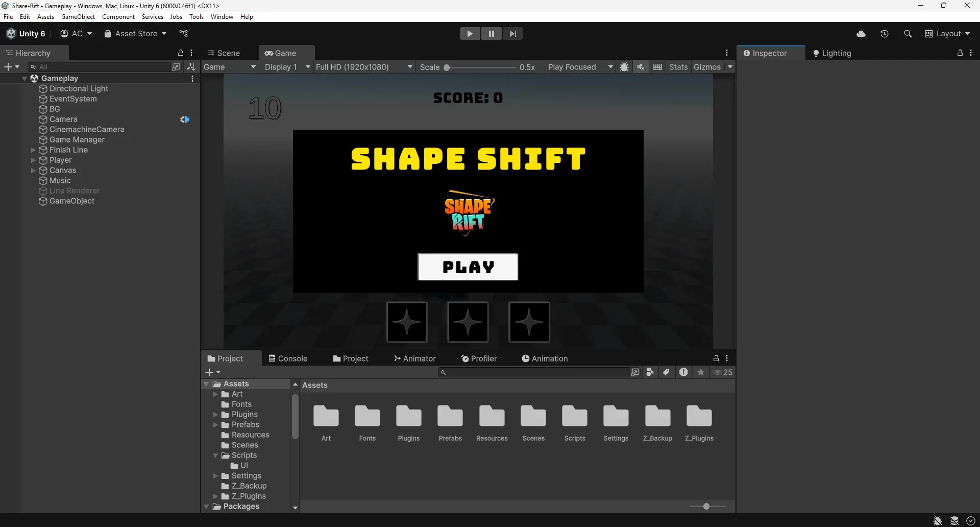Expand the Player object in Hierarchy
Image resolution: width=980 pixels, height=527 pixels.
(x=33, y=160)
